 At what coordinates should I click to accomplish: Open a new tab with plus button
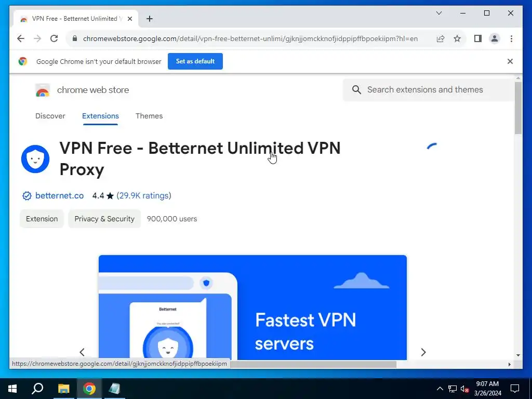point(150,19)
